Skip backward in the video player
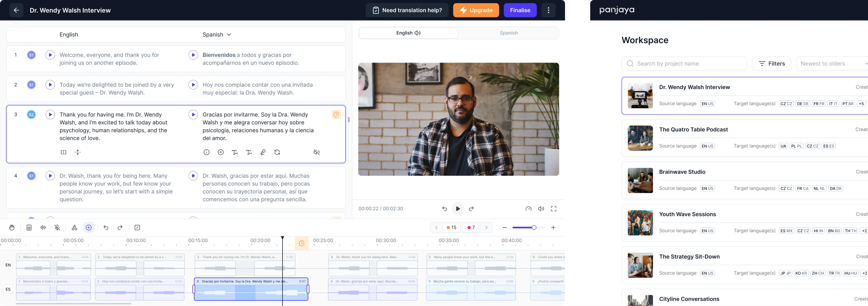The image size is (868, 306). pyautogui.click(x=444, y=209)
